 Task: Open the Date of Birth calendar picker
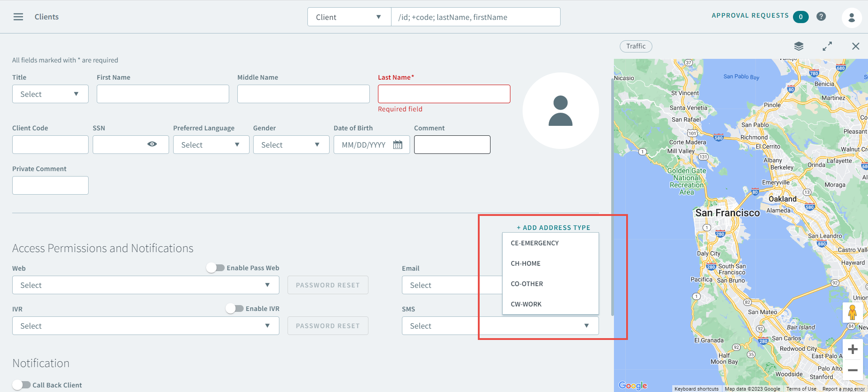point(398,145)
